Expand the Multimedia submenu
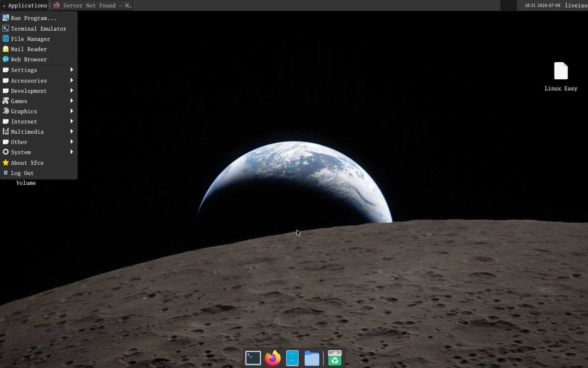This screenshot has width=588, height=368. tap(39, 132)
